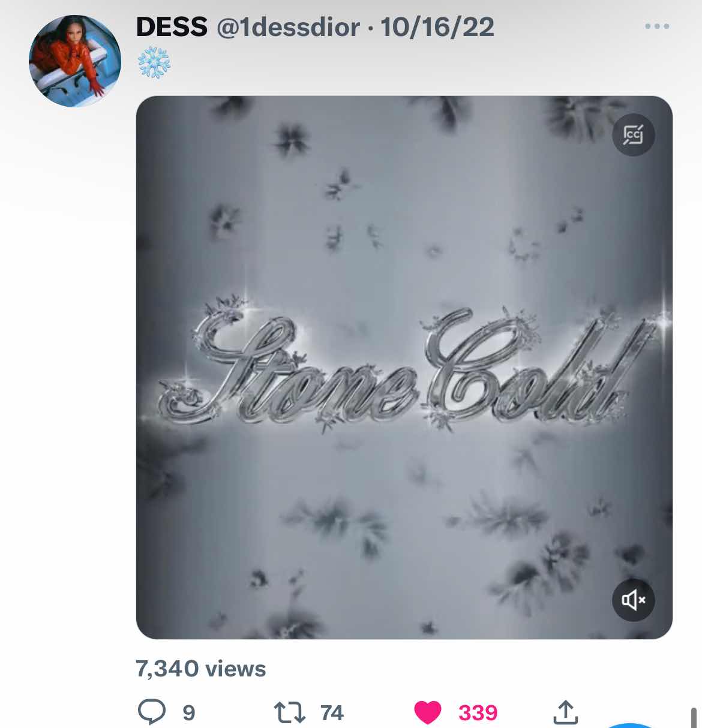Click the vertical scrollbar at right edge
The height and width of the screenshot is (728, 702).
694,717
